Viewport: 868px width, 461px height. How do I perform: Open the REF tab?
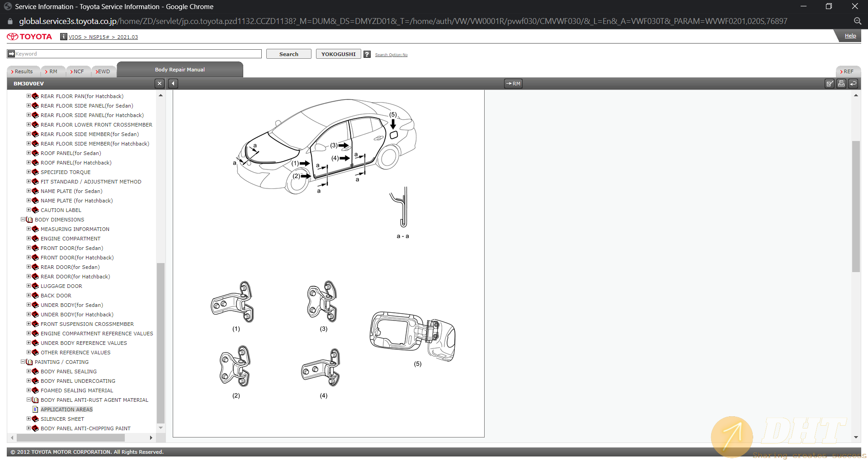click(848, 71)
